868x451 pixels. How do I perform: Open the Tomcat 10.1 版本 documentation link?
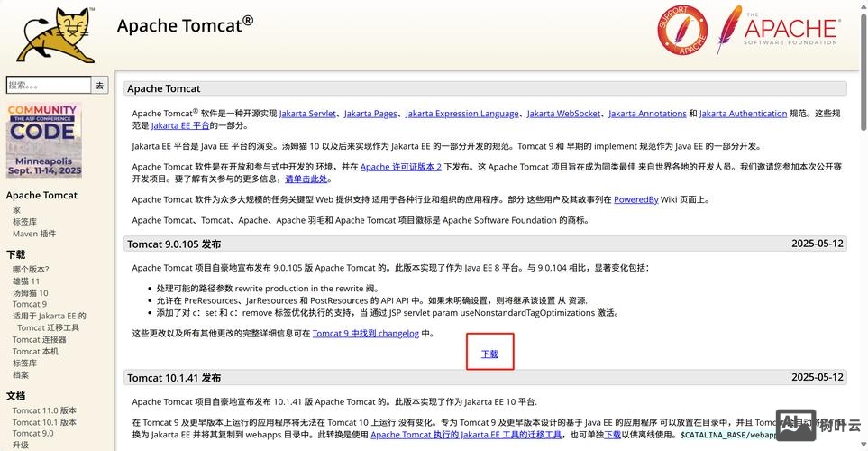pos(44,422)
